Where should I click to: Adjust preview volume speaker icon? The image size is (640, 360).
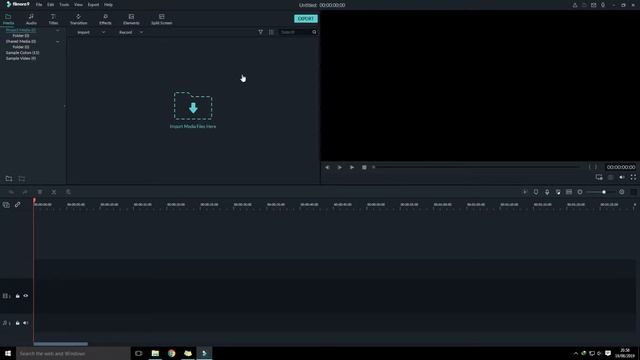pos(622,177)
